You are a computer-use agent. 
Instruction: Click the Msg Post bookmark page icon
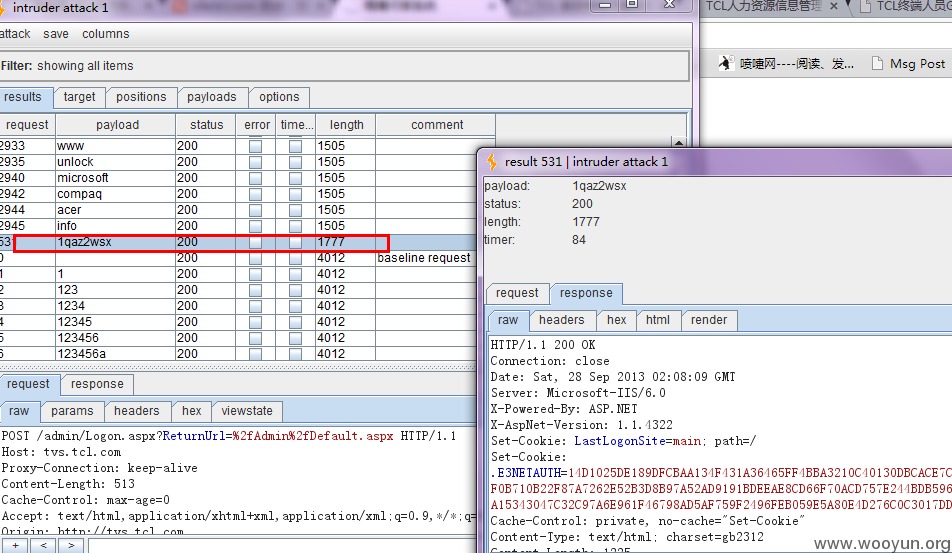[877, 63]
